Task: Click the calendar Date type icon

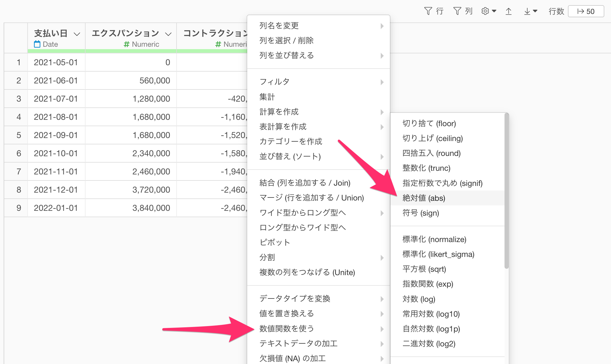Action: click(x=37, y=44)
